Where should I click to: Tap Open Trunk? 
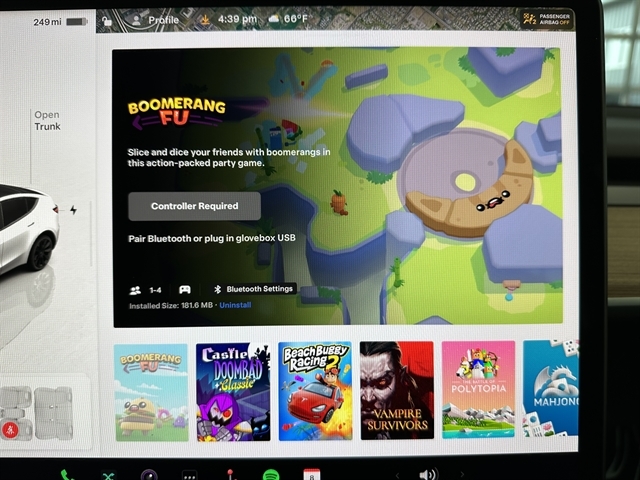point(47,121)
